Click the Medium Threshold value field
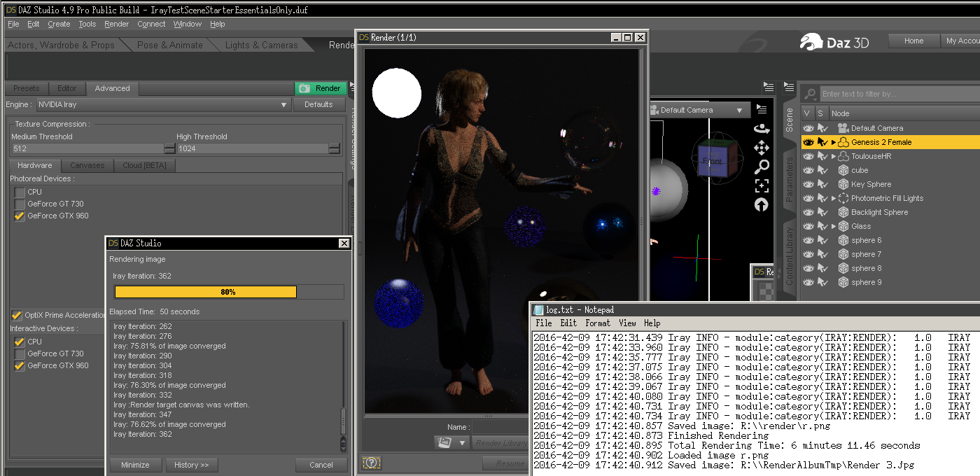 (x=87, y=148)
